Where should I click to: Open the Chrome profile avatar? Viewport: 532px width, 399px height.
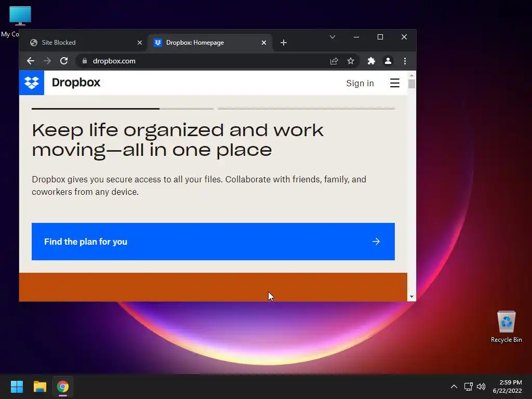click(388, 61)
